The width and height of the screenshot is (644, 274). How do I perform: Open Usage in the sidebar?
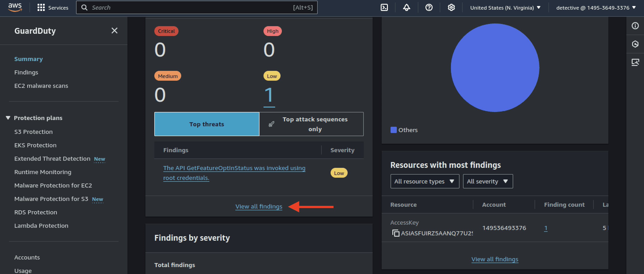(x=23, y=271)
